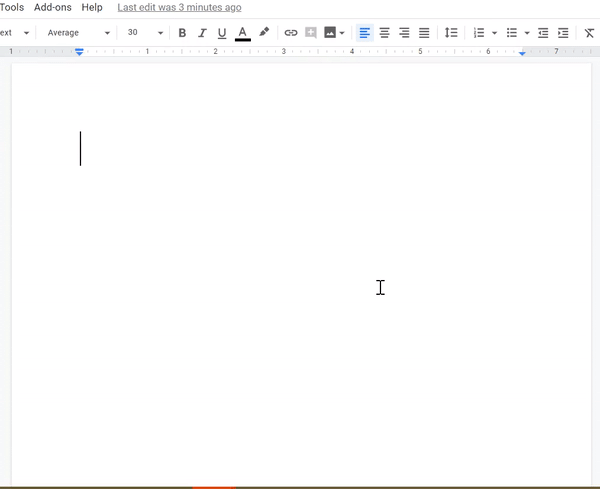This screenshot has width=600, height=489.
Task: Click the increase indent button
Action: 563,33
